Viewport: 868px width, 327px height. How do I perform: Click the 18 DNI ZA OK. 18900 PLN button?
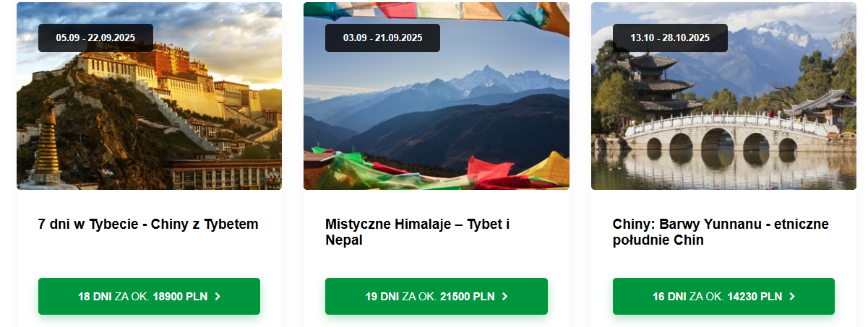(149, 296)
